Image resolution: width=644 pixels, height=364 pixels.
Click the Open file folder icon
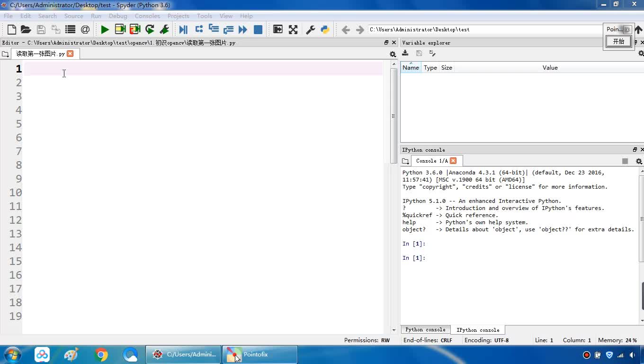[26, 29]
